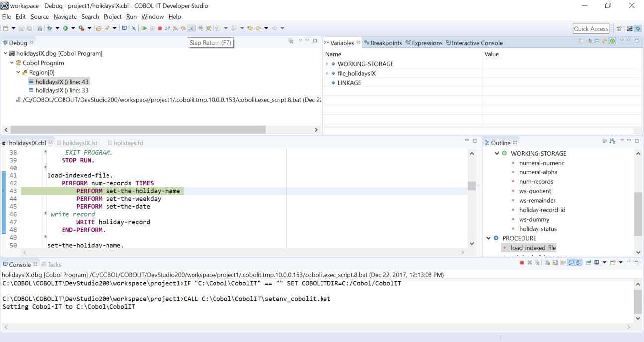
Task: Toggle show console when standard output changes
Action: click(x=571, y=263)
